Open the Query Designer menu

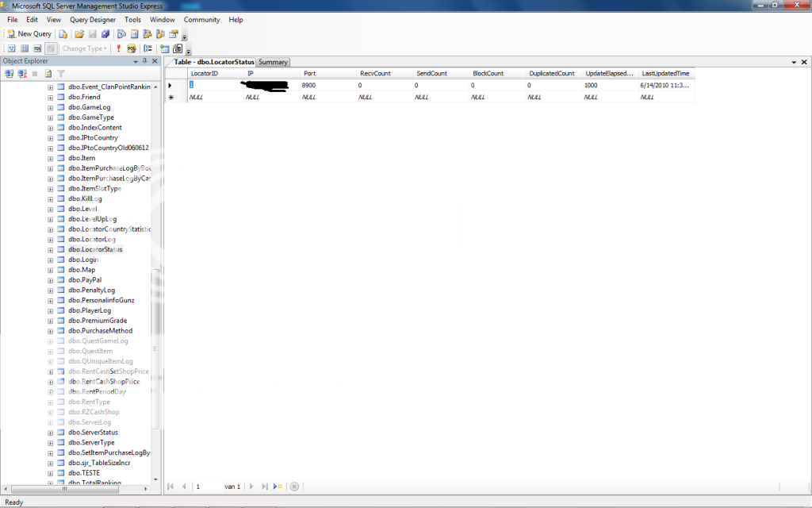tap(92, 20)
